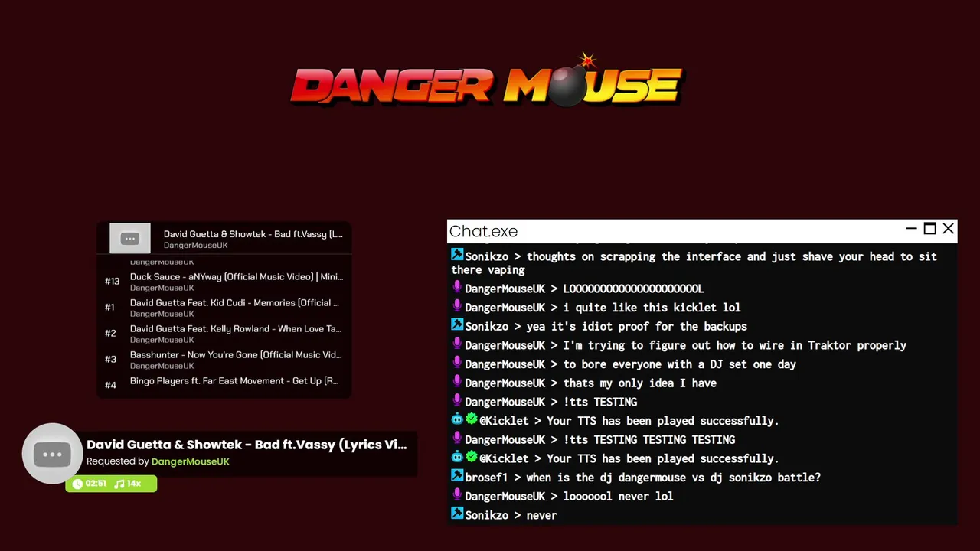Select queue item #1 David Guetta Feat. Kid Cudi - Memories

pos(224,308)
